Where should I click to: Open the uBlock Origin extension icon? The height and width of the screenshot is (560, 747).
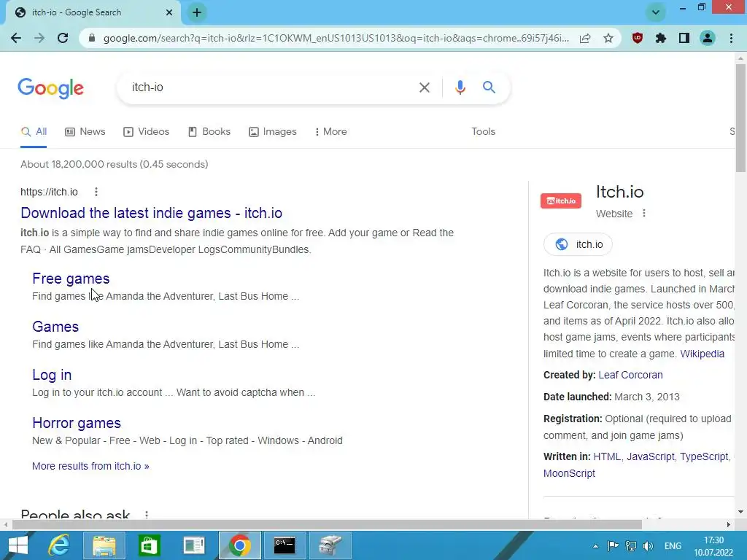pos(638,38)
